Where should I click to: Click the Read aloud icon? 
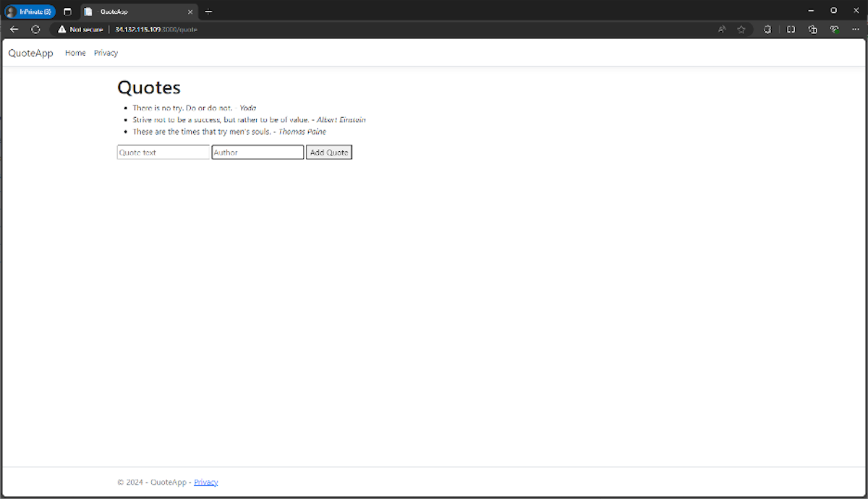tap(722, 30)
